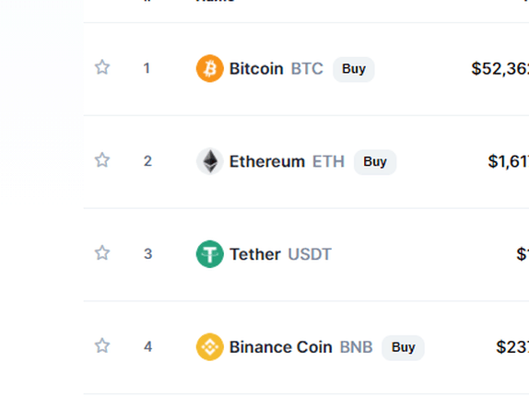Viewport: 529px width, 420px height.
Task: Open the Buy option for Ethereum
Action: click(375, 162)
